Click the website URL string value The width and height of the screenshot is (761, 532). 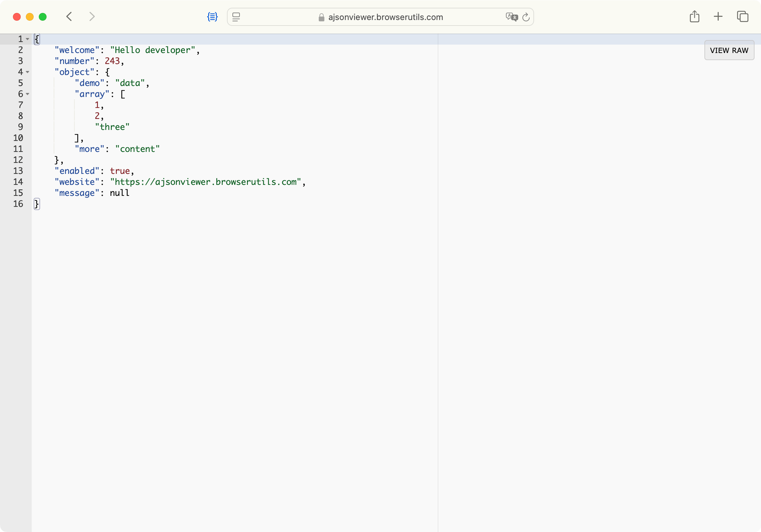(x=206, y=182)
